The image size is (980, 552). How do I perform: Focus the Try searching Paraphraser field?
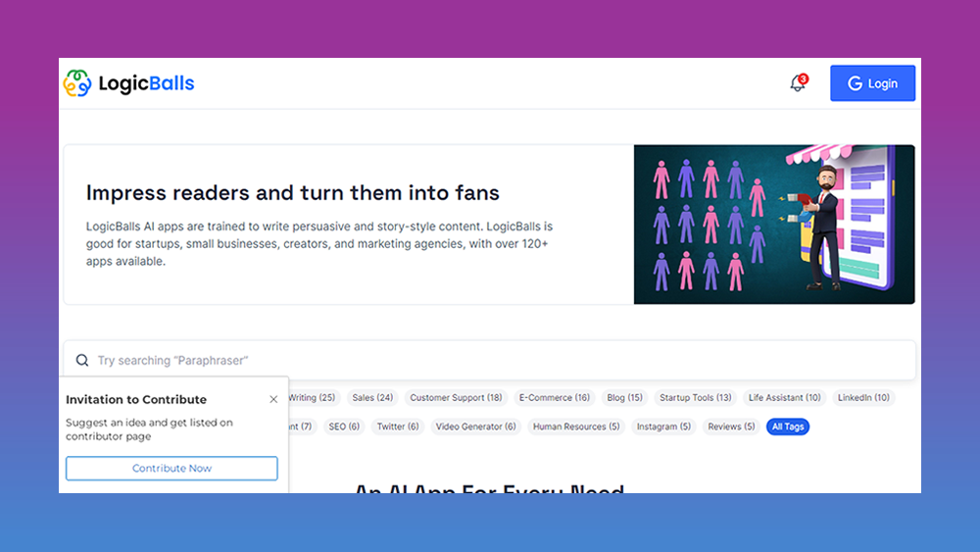(x=489, y=360)
